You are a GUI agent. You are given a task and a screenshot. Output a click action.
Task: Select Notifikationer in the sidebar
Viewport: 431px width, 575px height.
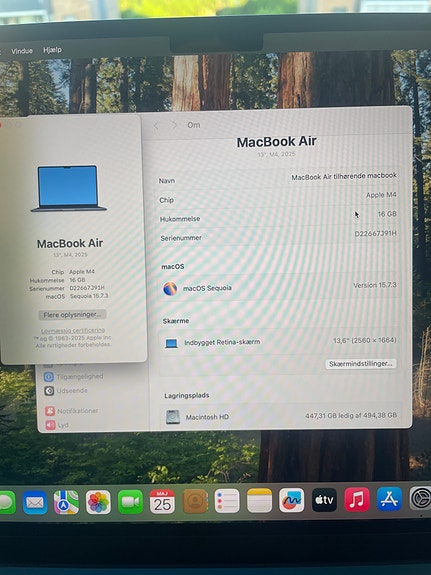point(72,411)
